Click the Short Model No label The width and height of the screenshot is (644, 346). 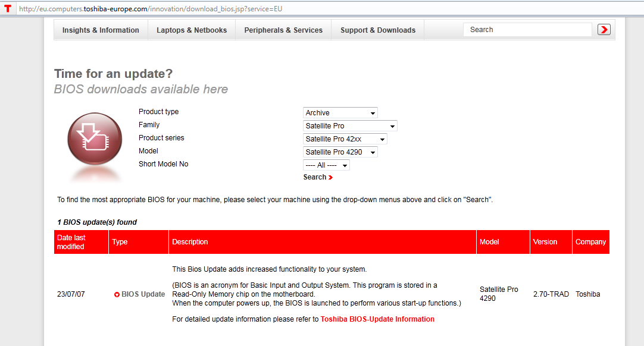(164, 164)
